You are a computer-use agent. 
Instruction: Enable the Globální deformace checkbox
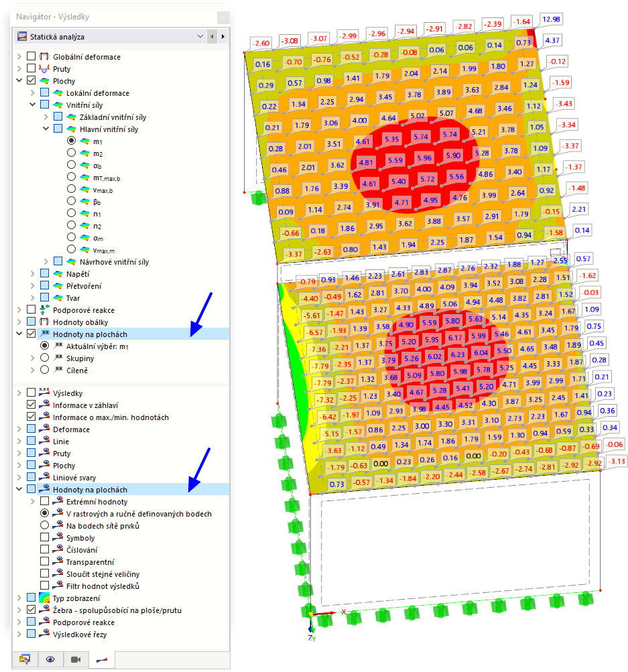point(31,56)
